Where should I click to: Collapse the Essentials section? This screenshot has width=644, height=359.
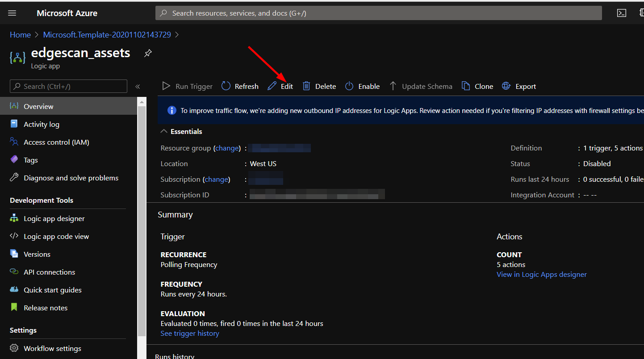[x=164, y=131]
